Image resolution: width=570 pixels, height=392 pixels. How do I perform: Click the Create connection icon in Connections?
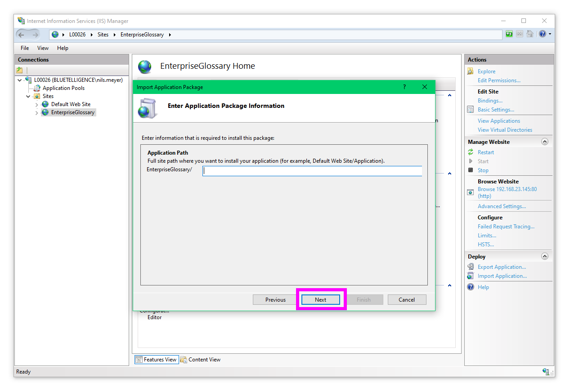[19, 70]
